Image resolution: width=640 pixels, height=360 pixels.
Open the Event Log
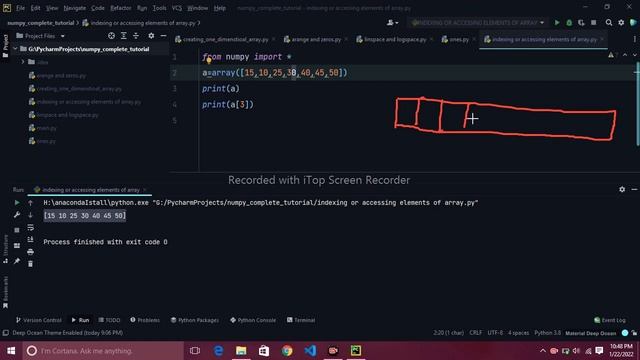(610, 320)
